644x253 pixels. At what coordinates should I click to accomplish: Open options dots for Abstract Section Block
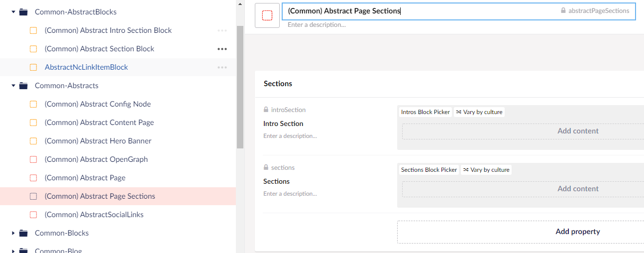click(222, 49)
